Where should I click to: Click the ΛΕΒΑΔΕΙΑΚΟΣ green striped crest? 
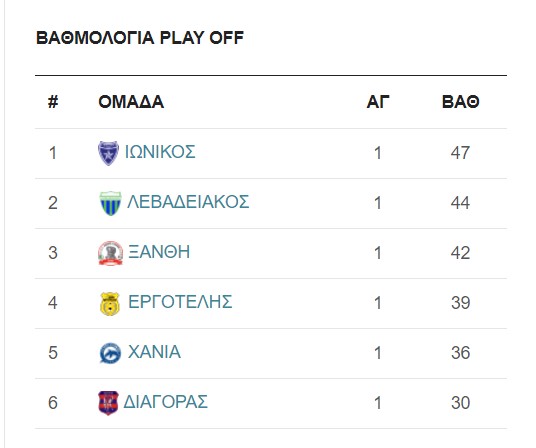[x=110, y=203]
